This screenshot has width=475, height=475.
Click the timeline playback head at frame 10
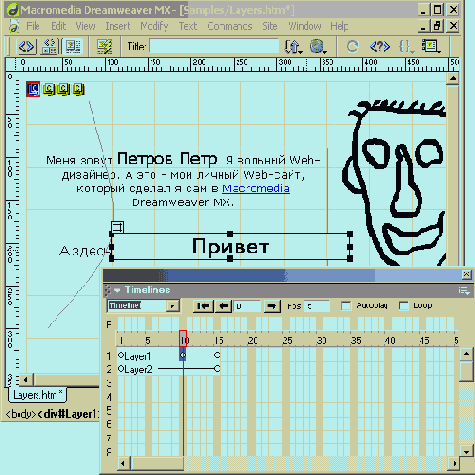183,339
